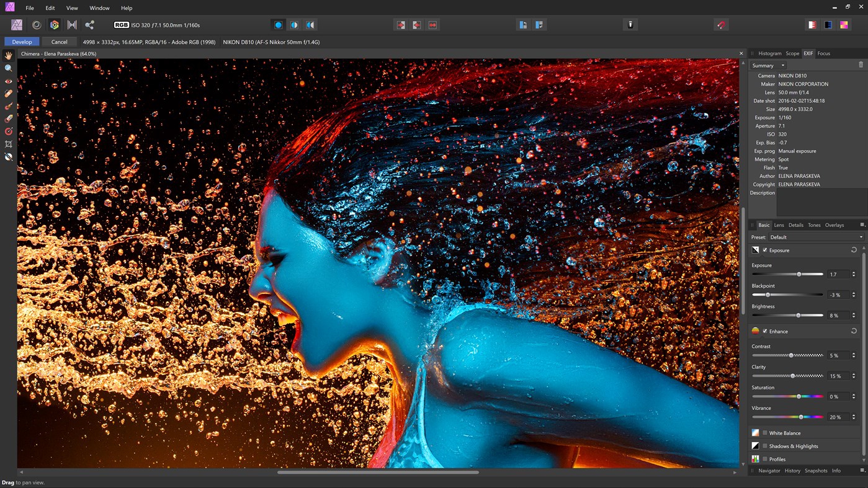The width and height of the screenshot is (868, 488).
Task: Open the Summary dropdown in EXIF panel
Action: click(768, 65)
